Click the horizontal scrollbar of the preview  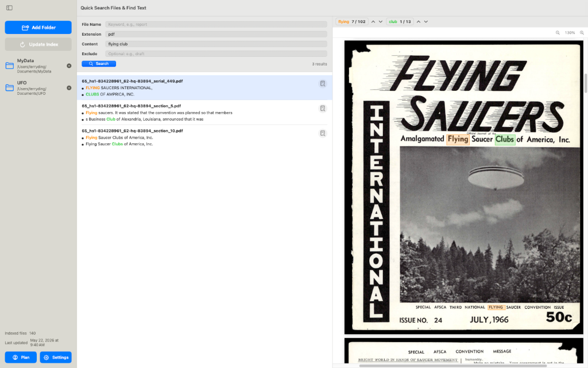coord(452,366)
